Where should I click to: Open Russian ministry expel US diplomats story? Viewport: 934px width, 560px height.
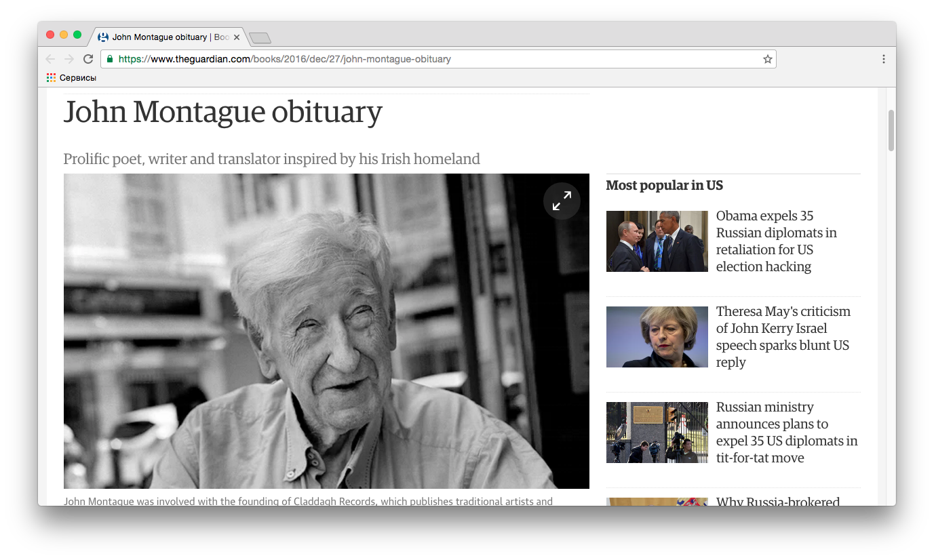786,433
